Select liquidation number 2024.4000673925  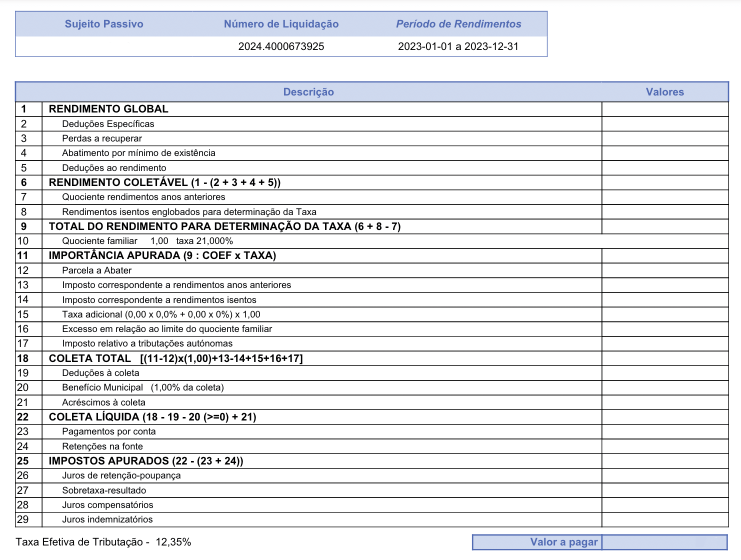[281, 46]
